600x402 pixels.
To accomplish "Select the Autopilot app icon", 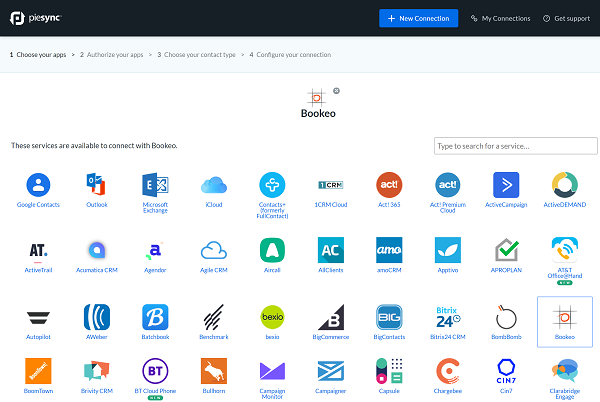I will tap(38, 317).
